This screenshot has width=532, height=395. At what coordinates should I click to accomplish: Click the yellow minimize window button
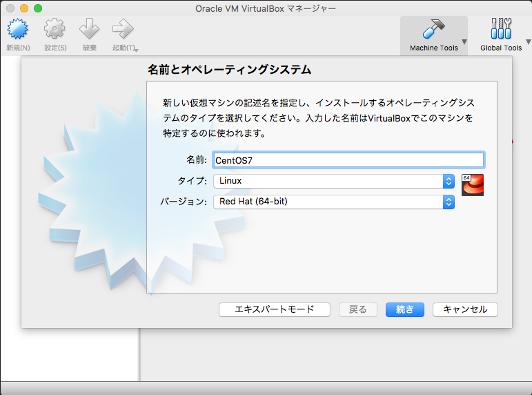pos(24,8)
